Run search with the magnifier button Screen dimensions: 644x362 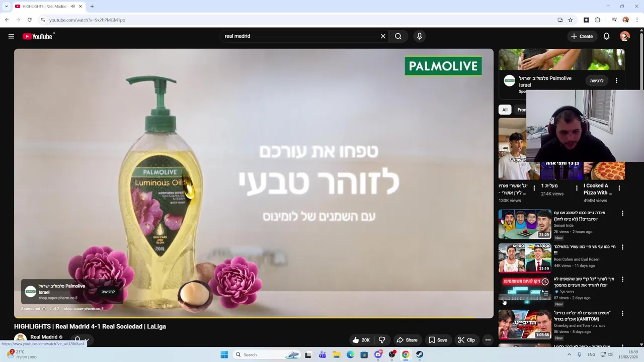pyautogui.click(x=398, y=36)
